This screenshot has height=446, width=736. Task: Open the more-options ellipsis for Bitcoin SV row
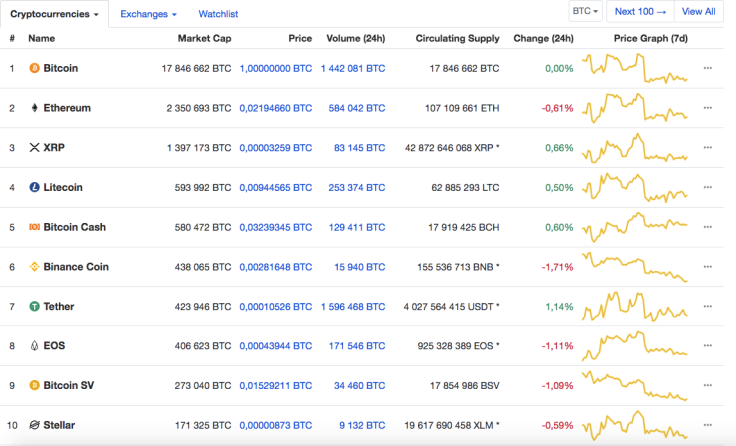tap(708, 385)
